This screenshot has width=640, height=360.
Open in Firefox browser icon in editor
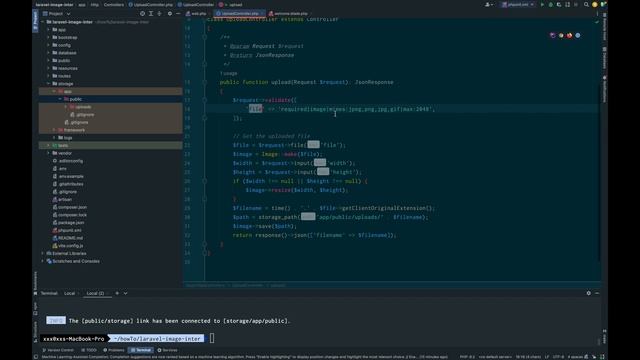pos(569,36)
